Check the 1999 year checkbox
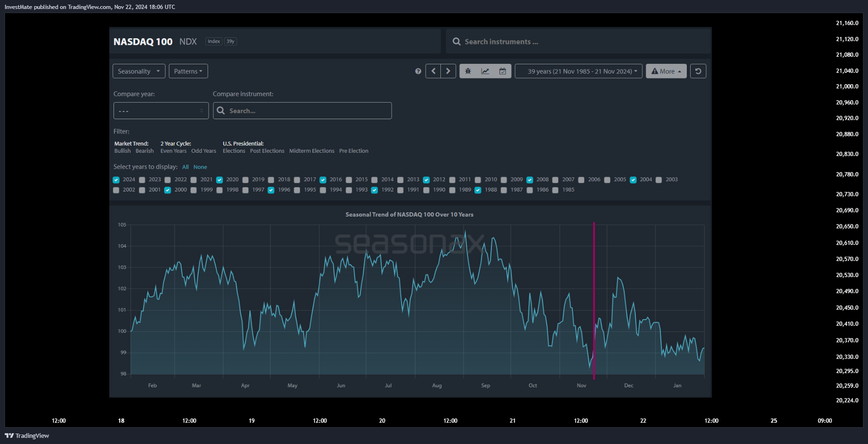This screenshot has height=444, width=868. (193, 190)
